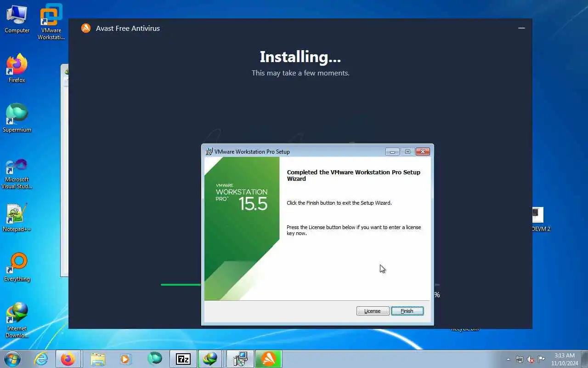The image size is (588, 368).
Task: Open the clock showing 3:13 AM
Action: pos(565,359)
